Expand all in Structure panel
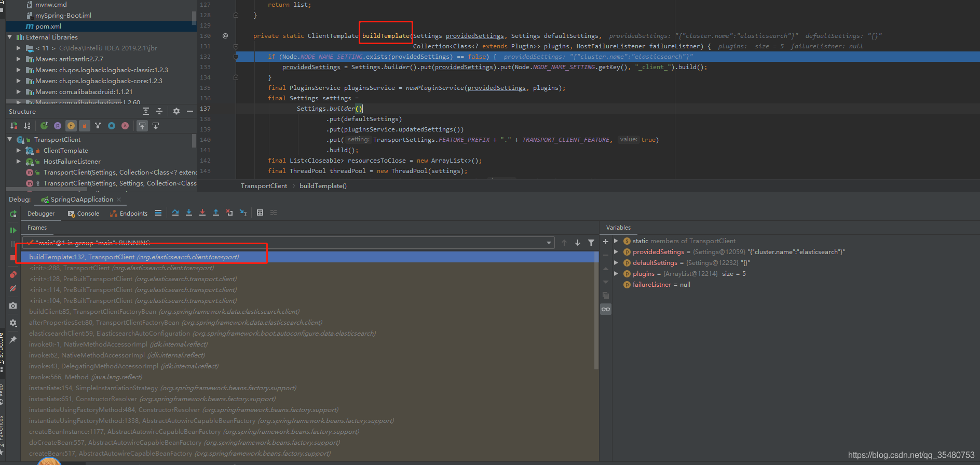Screen dimensions: 980x465 tap(146, 111)
